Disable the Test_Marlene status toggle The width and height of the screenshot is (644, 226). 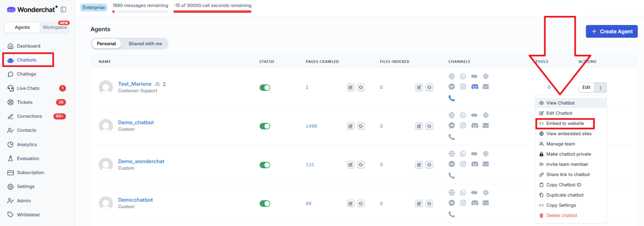pos(265,88)
